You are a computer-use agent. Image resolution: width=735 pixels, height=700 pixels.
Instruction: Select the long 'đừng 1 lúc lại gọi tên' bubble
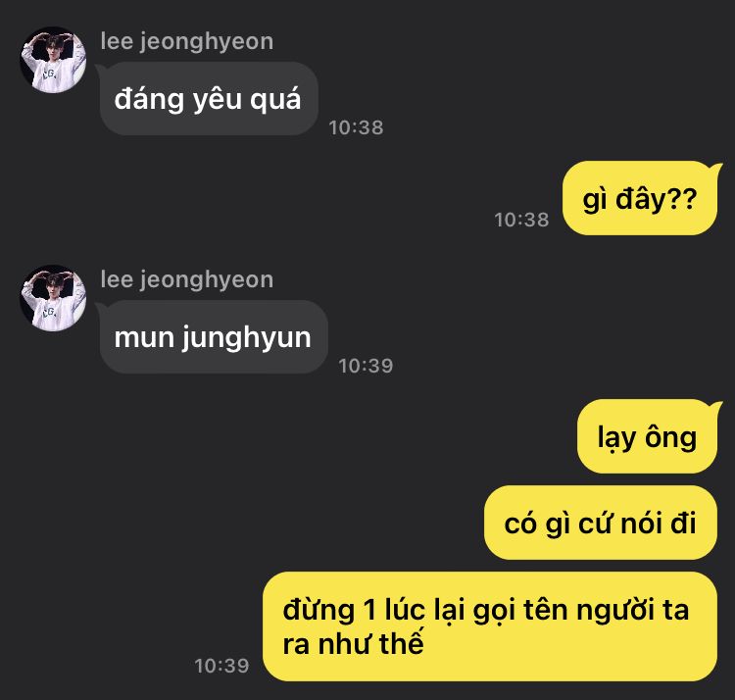pyautogui.click(x=490, y=626)
